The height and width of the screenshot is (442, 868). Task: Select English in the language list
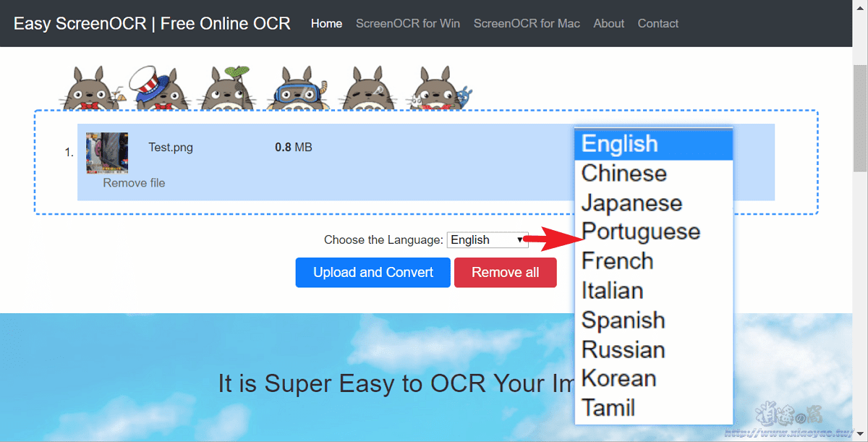point(654,144)
